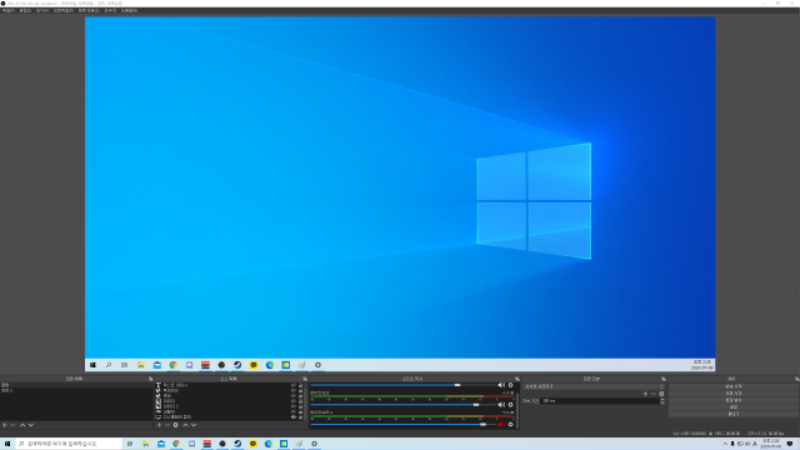
Task: Open settings gear of the top mixer channel
Action: [510, 385]
